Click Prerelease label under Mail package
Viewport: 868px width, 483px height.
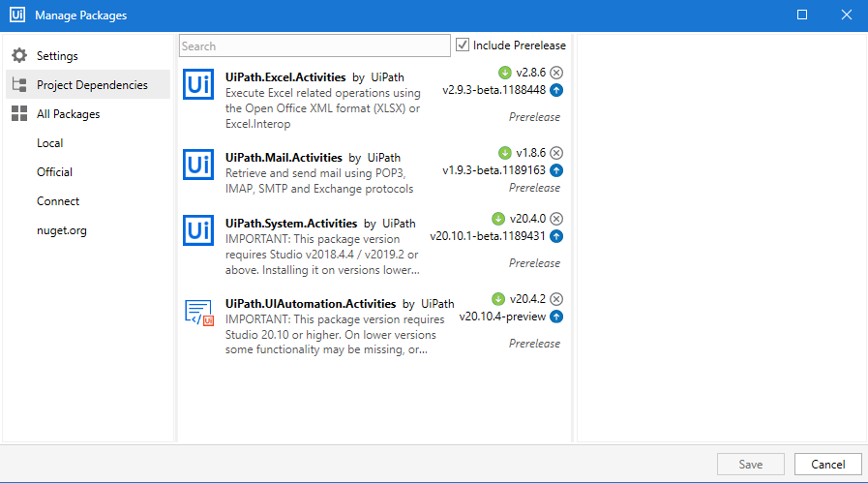tap(534, 188)
